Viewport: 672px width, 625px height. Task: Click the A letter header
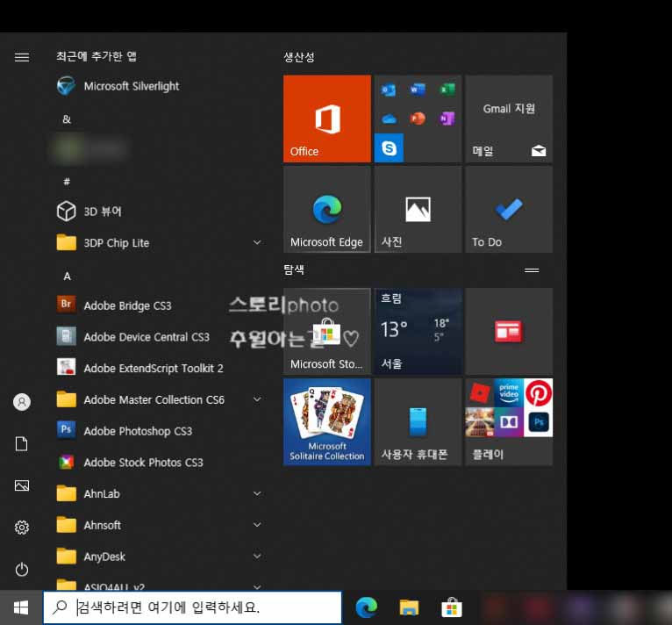coord(67,277)
